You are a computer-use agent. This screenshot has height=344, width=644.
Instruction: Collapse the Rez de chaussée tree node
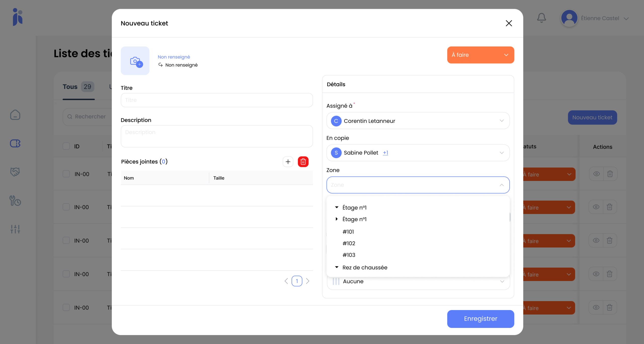pos(337,267)
